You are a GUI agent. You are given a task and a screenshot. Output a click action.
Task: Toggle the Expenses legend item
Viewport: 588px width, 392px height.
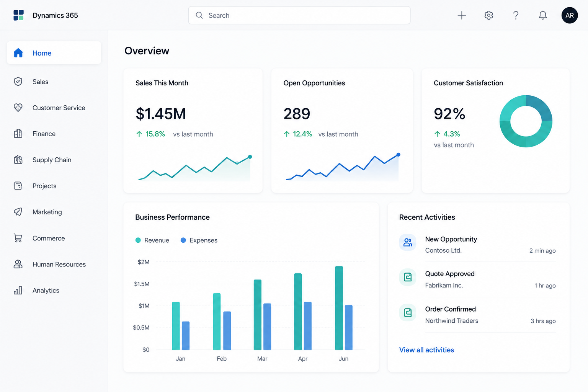click(199, 240)
